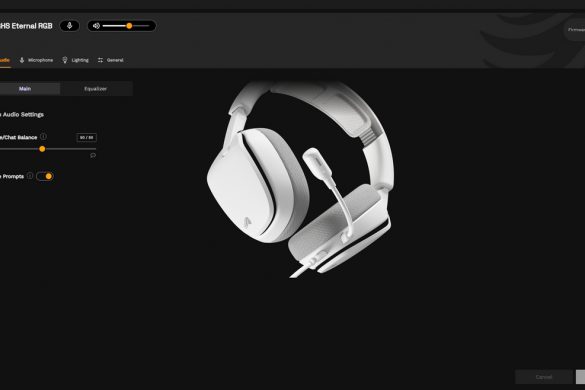This screenshot has width=585, height=390.
Task: Click the balance value input box
Action: (x=87, y=138)
